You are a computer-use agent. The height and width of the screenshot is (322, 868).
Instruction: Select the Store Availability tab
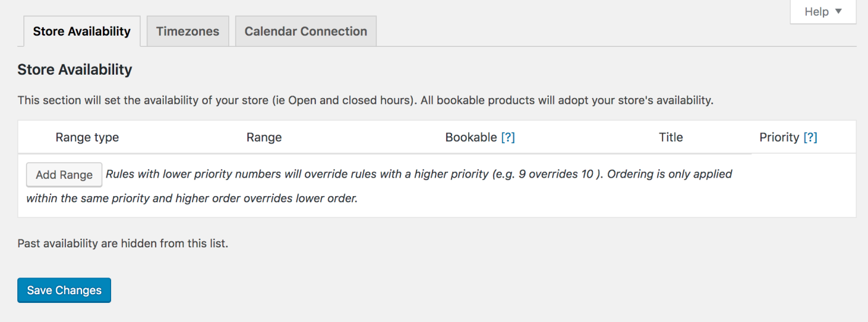(81, 31)
